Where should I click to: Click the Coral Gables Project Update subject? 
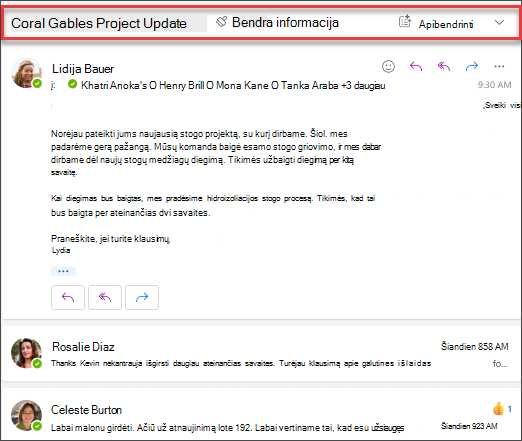[99, 23]
